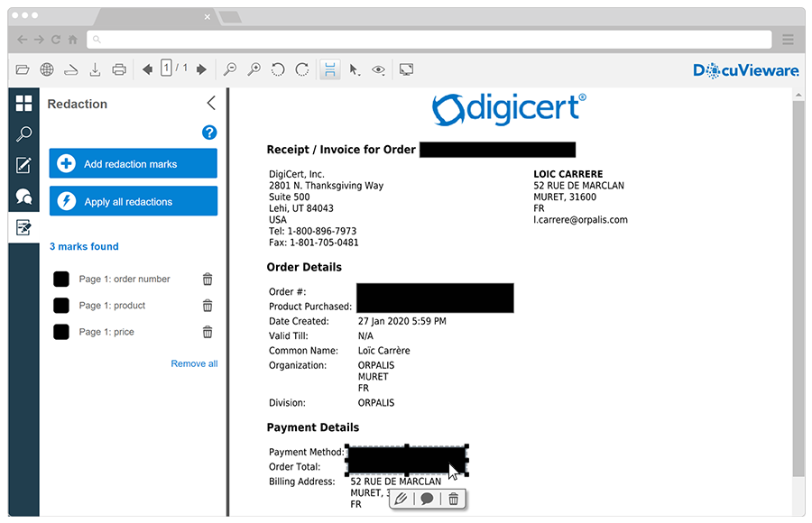Click the l.carrere@orpalis.com email text

pyautogui.click(x=580, y=219)
